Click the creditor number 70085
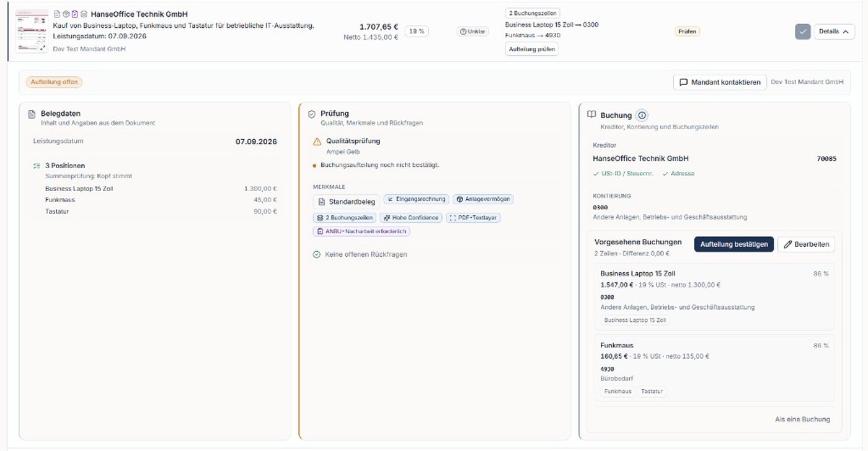This screenshot has width=868, height=451. tap(826, 159)
